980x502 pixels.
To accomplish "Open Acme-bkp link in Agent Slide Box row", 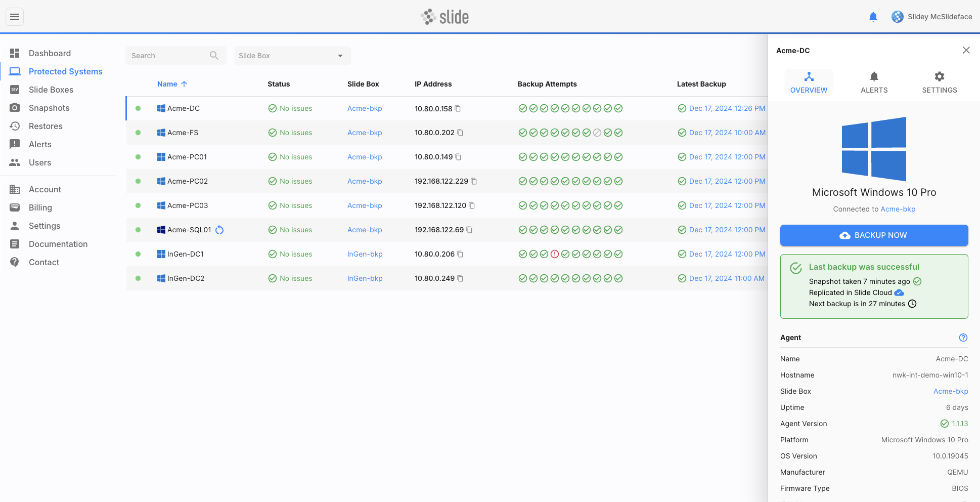I will (951, 391).
